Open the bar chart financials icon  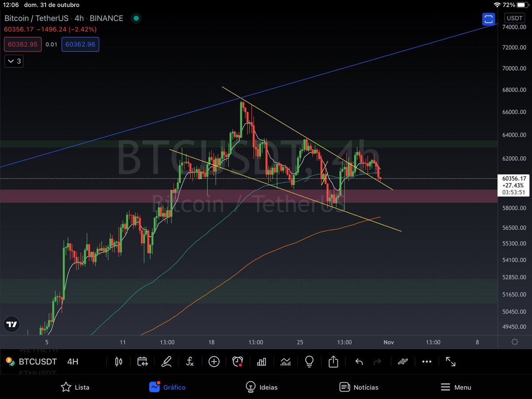pos(262,362)
